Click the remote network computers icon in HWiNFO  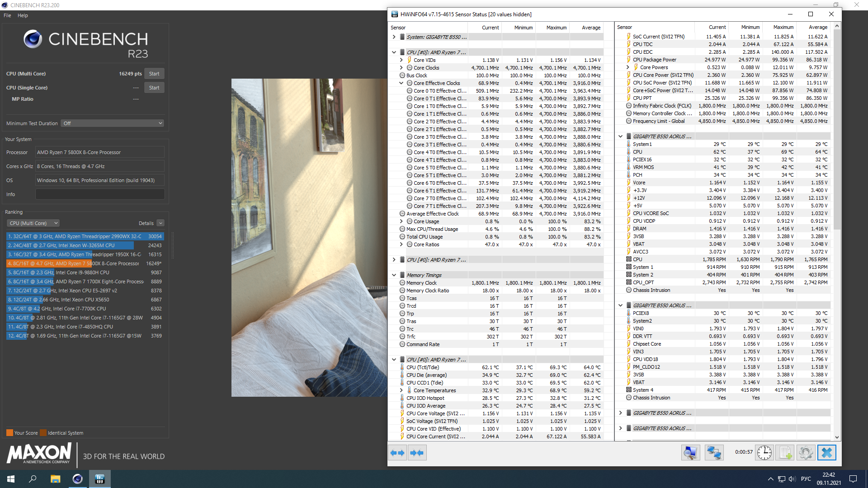click(714, 453)
